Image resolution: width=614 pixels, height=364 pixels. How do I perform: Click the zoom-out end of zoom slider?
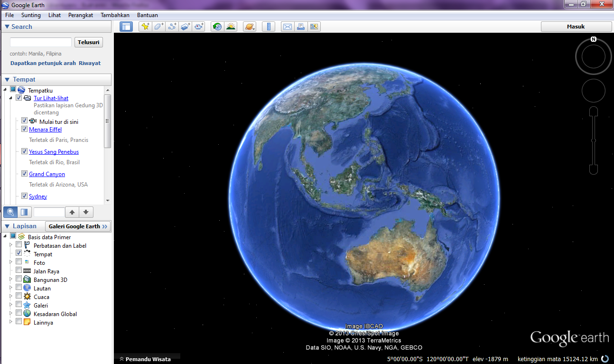(x=594, y=169)
